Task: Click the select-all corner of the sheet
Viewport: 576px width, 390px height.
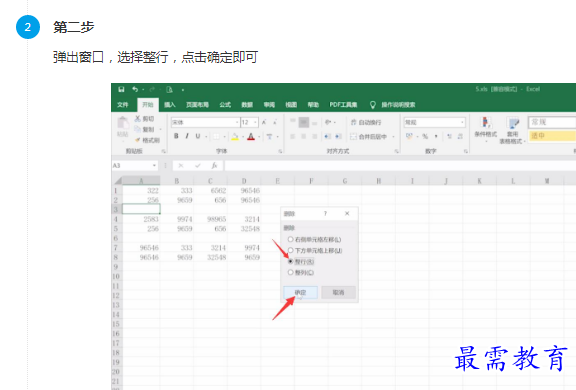Action: point(117,181)
